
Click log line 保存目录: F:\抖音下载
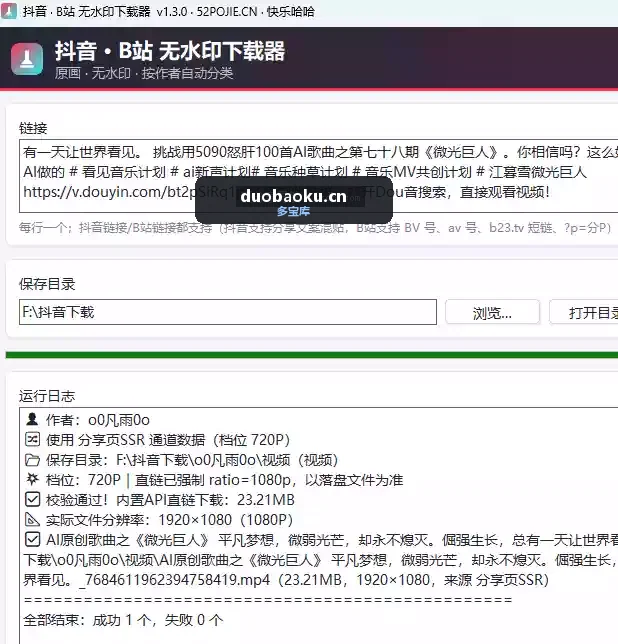[192, 460]
